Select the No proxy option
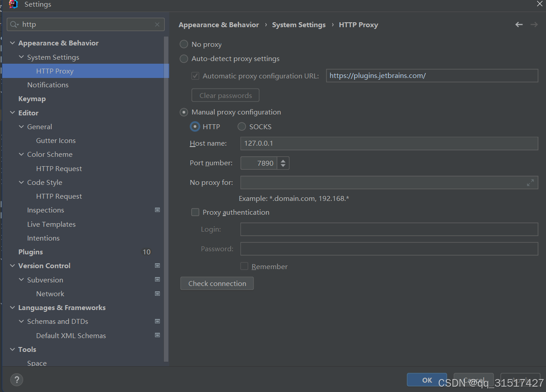 [x=184, y=44]
